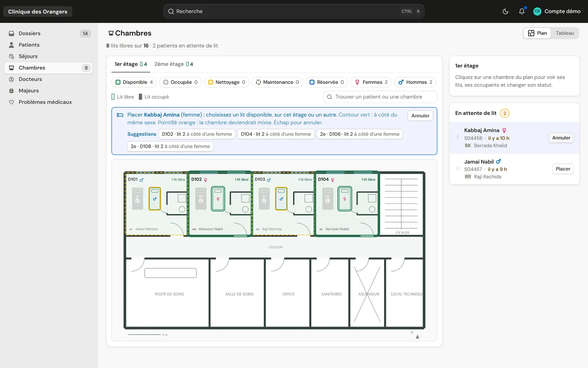Cancel placement in the blue banner
588x368 pixels.
click(420, 116)
